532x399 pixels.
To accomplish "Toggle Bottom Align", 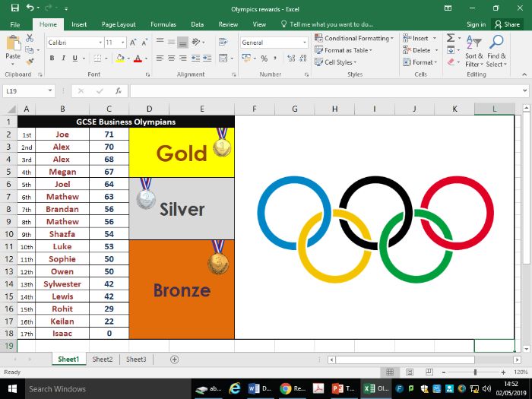I will point(183,42).
